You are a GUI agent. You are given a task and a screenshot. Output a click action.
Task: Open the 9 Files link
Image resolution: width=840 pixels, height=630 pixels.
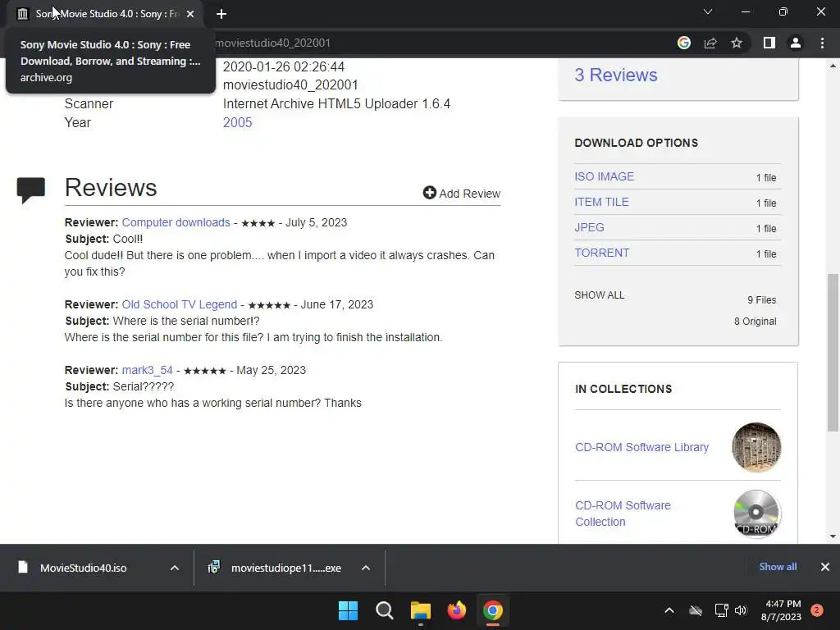pos(762,300)
